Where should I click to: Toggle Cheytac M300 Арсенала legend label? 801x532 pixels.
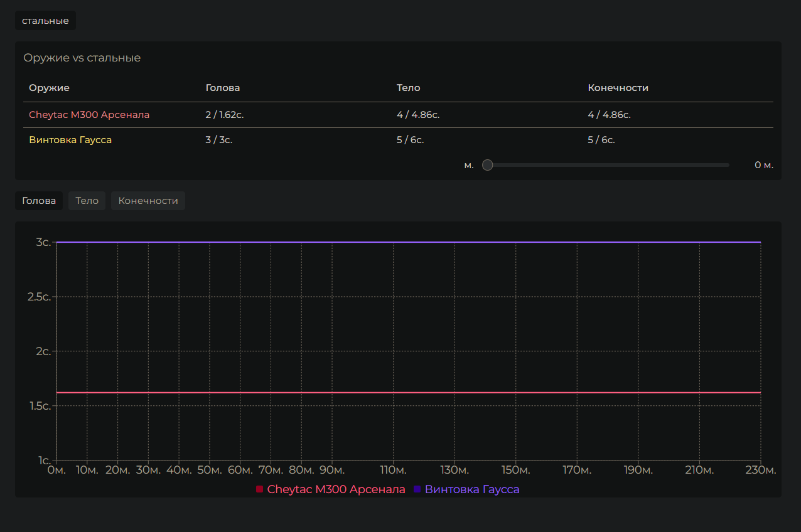[336, 489]
